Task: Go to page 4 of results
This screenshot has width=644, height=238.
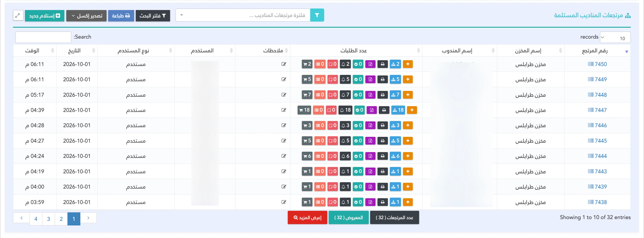Action: click(36, 219)
